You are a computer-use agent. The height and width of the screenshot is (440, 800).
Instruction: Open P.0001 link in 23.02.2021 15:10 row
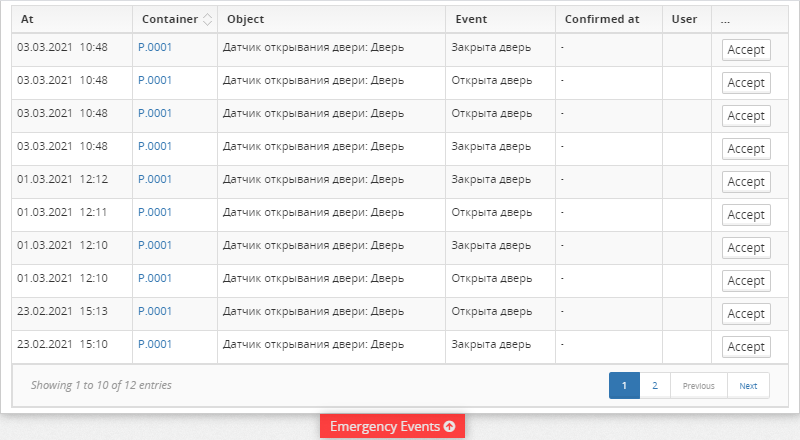tap(155, 344)
